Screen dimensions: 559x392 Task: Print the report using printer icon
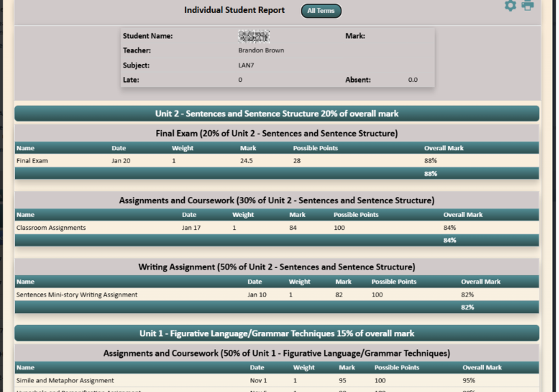pos(528,5)
